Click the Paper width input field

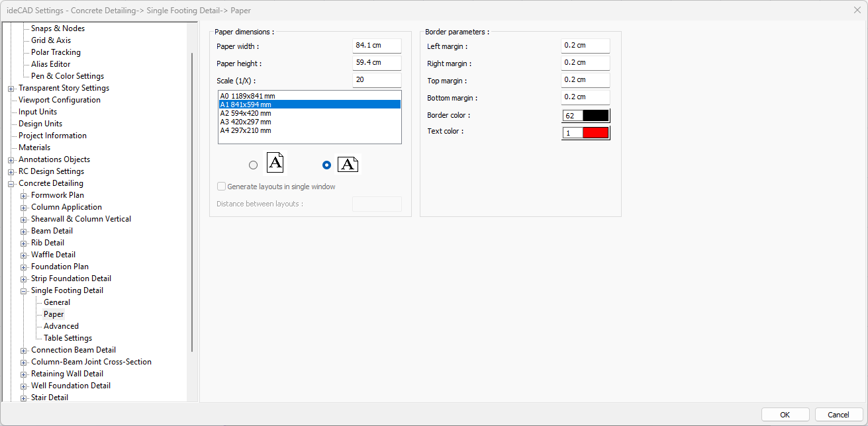tap(377, 46)
